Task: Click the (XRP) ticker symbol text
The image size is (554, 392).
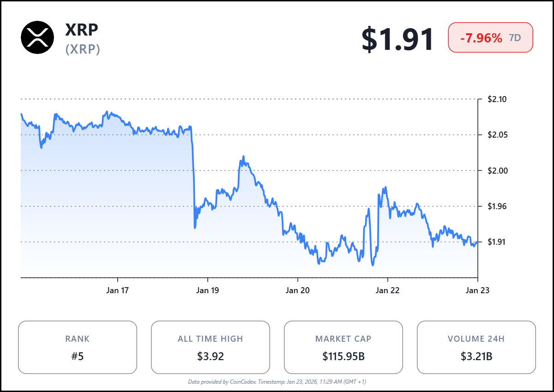Action: coord(83,49)
